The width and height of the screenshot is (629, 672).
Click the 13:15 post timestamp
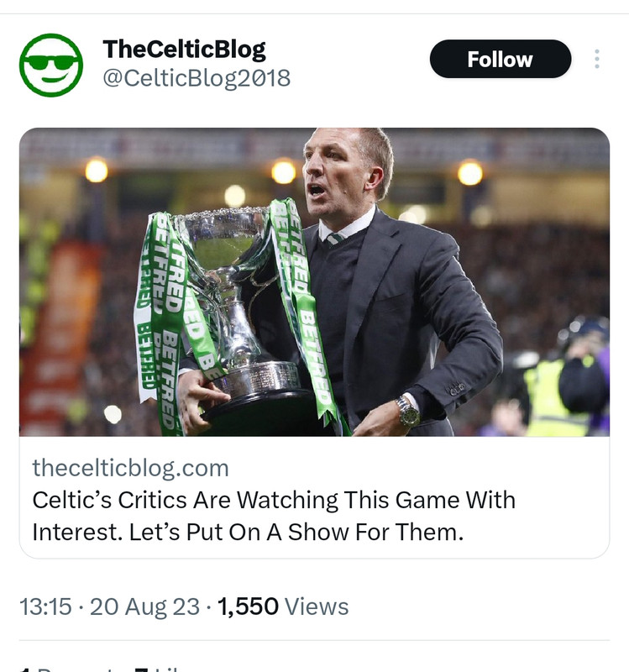tap(45, 606)
